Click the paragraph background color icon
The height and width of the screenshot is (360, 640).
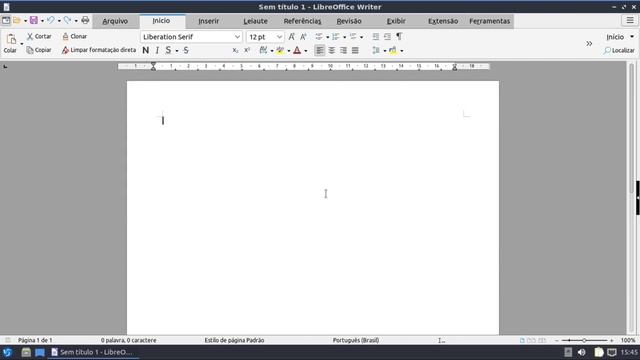point(393,50)
